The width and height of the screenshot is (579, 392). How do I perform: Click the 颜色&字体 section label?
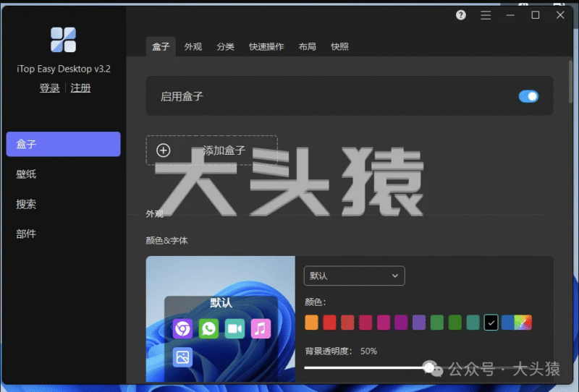pos(166,241)
